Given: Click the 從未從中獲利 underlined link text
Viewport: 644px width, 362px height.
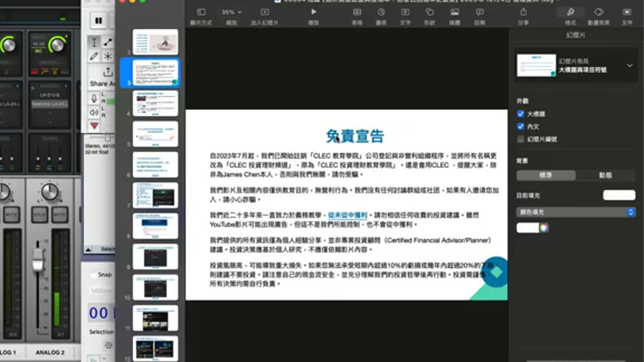Looking at the screenshot, I should point(348,215).
